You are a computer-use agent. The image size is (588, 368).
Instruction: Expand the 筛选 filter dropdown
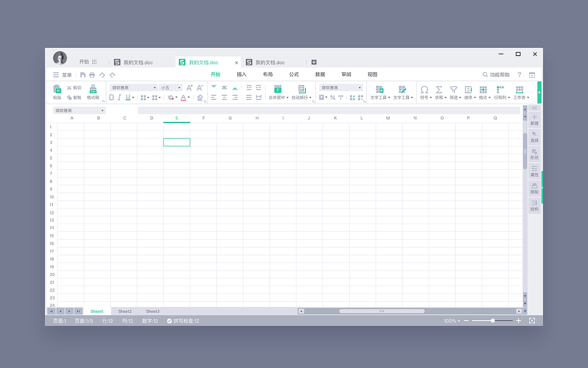pos(460,98)
